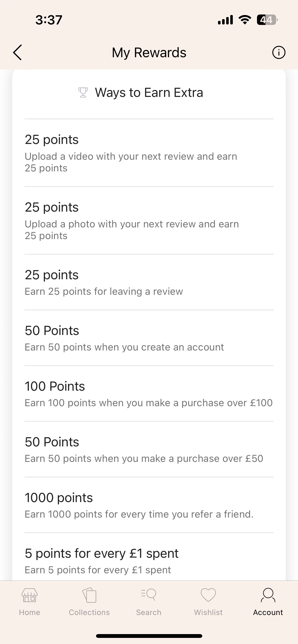This screenshot has width=298, height=644.
Task: Tap the Collections icon
Action: click(89, 595)
